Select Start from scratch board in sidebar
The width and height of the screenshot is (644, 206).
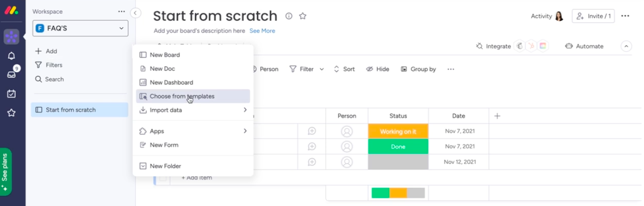click(x=80, y=110)
